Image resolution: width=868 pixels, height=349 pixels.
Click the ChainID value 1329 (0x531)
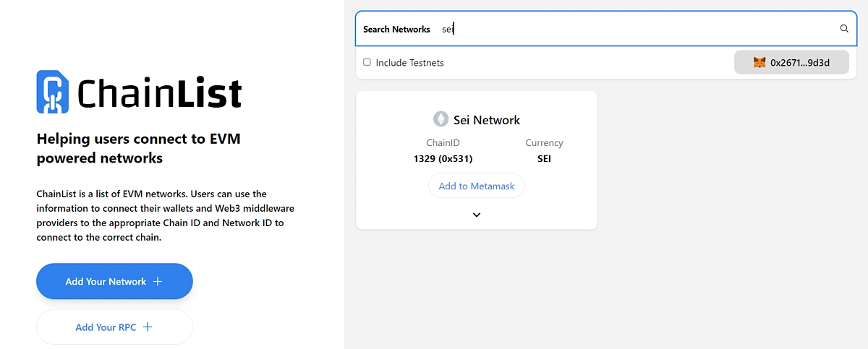(x=443, y=158)
